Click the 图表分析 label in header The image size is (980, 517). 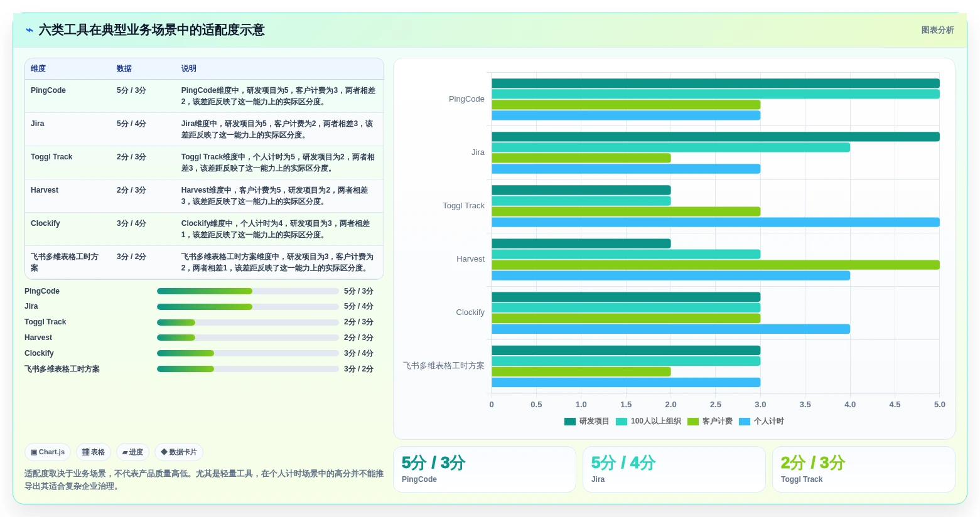[x=937, y=30]
